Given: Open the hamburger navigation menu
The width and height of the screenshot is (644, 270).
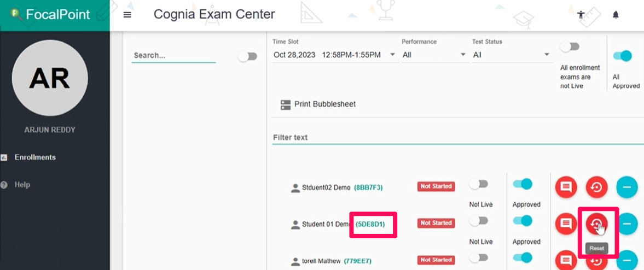Looking at the screenshot, I should (127, 15).
